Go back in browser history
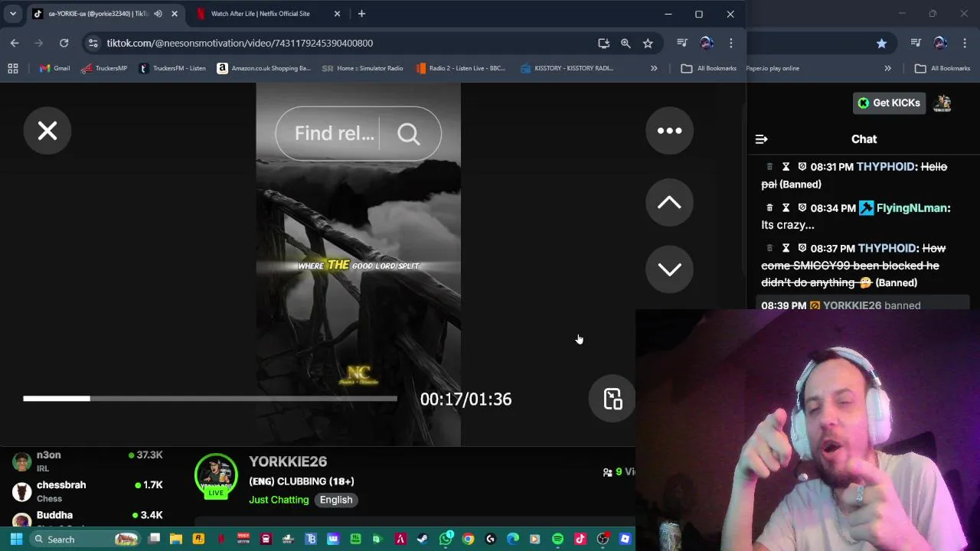Screen dimensions: 980x551 click(x=15, y=43)
